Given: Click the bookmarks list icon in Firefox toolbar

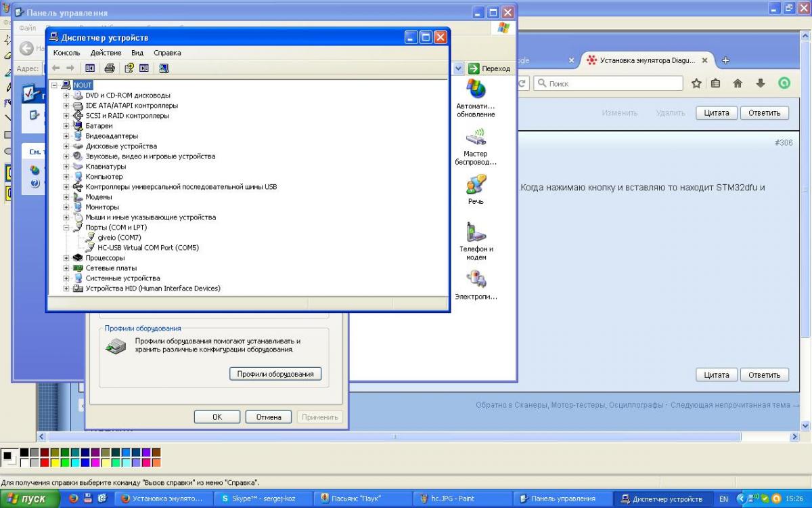Looking at the screenshot, I should [x=716, y=83].
